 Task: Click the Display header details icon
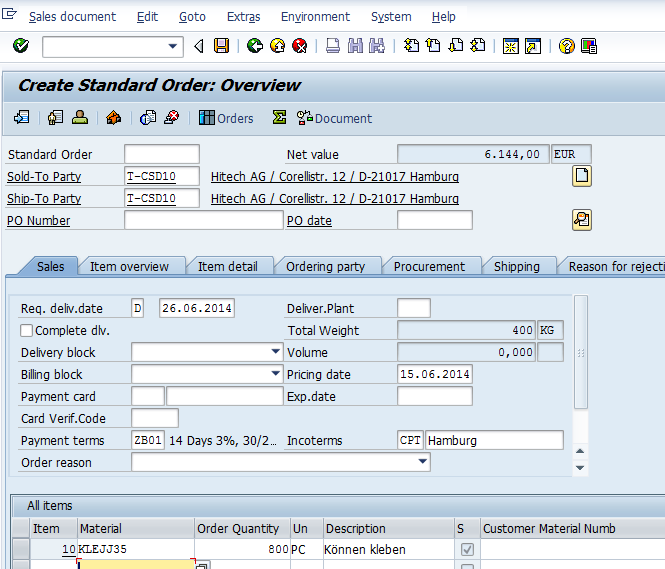click(x=56, y=117)
